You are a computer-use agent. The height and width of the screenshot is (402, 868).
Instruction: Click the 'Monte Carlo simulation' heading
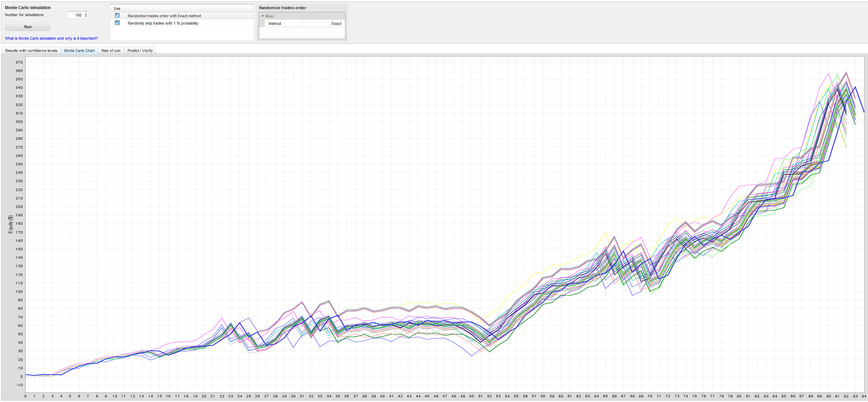(28, 8)
